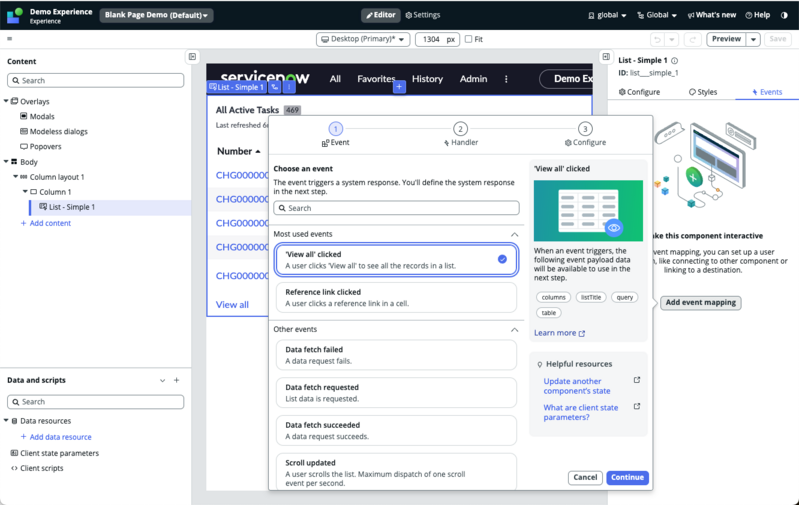Collapse the Column layout 1 node

pyautogui.click(x=16, y=177)
